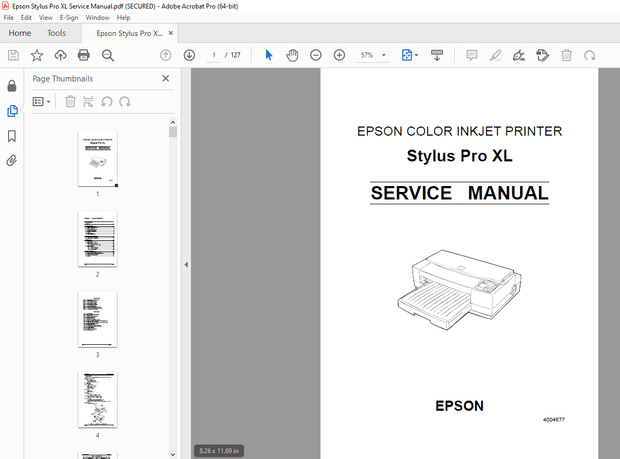Close the Page Thumbnails panel
Viewport: 620px width, 459px height.
pyautogui.click(x=166, y=78)
